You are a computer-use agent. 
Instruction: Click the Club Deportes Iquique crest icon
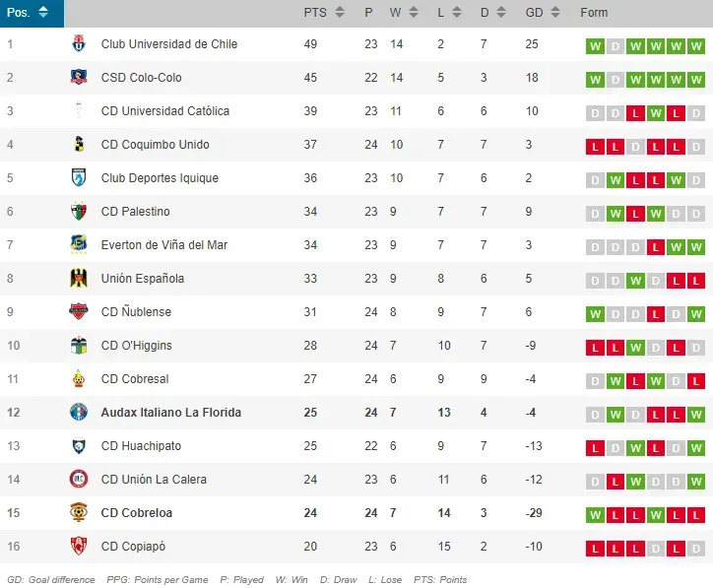pos(79,178)
